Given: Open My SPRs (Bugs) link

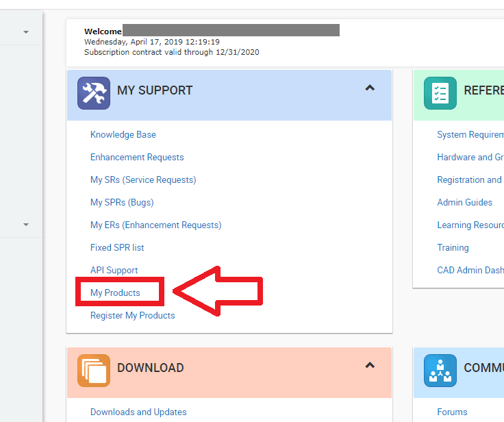Looking at the screenshot, I should pos(122,203).
